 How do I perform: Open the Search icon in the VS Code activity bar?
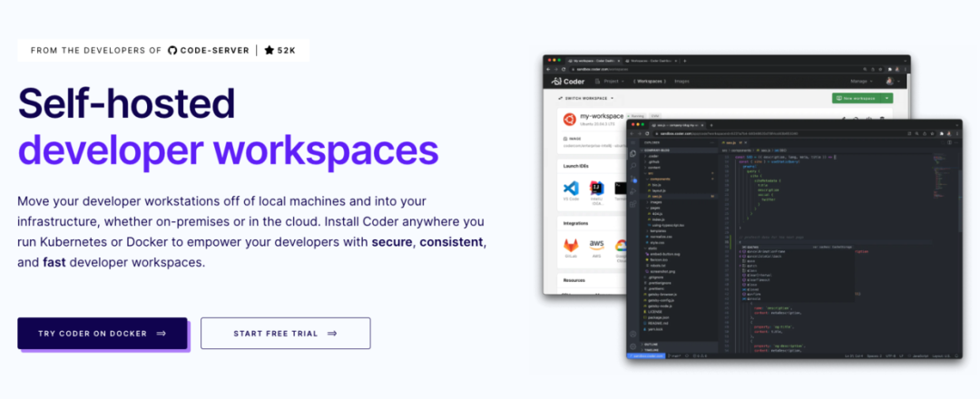click(632, 166)
